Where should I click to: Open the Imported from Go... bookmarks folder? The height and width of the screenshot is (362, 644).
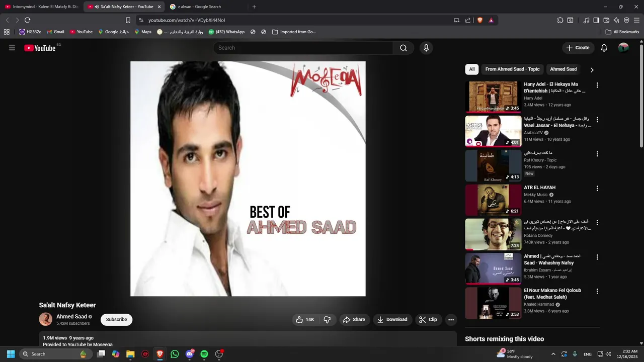294,32
